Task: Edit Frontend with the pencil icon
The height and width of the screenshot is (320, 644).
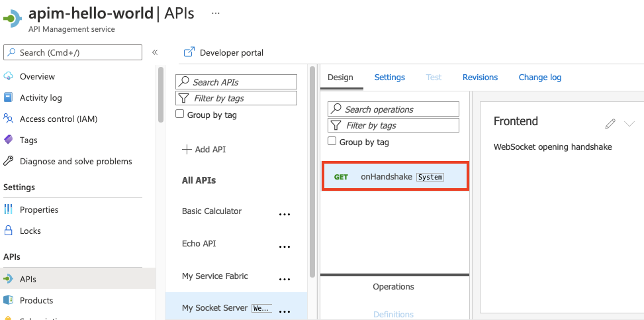Action: 610,123
